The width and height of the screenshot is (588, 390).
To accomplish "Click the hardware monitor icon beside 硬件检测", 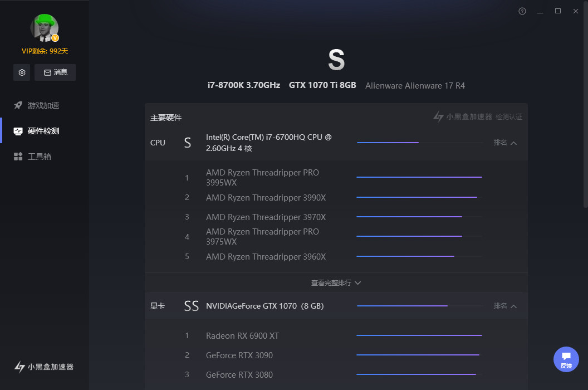I will point(18,131).
